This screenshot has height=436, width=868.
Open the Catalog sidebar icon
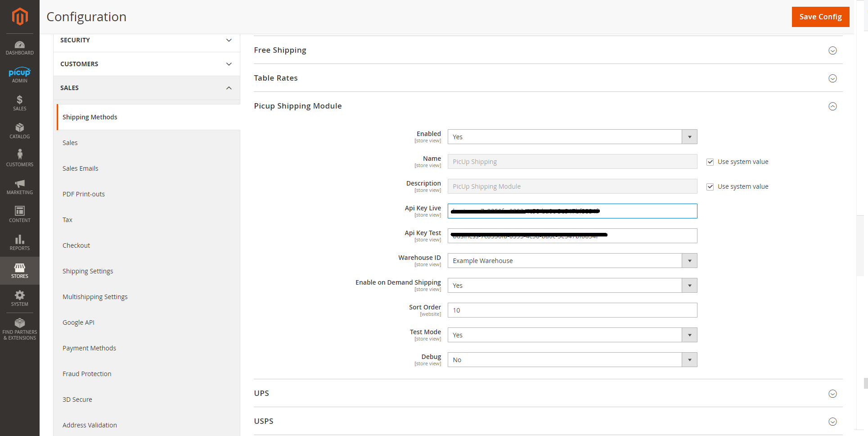click(20, 131)
